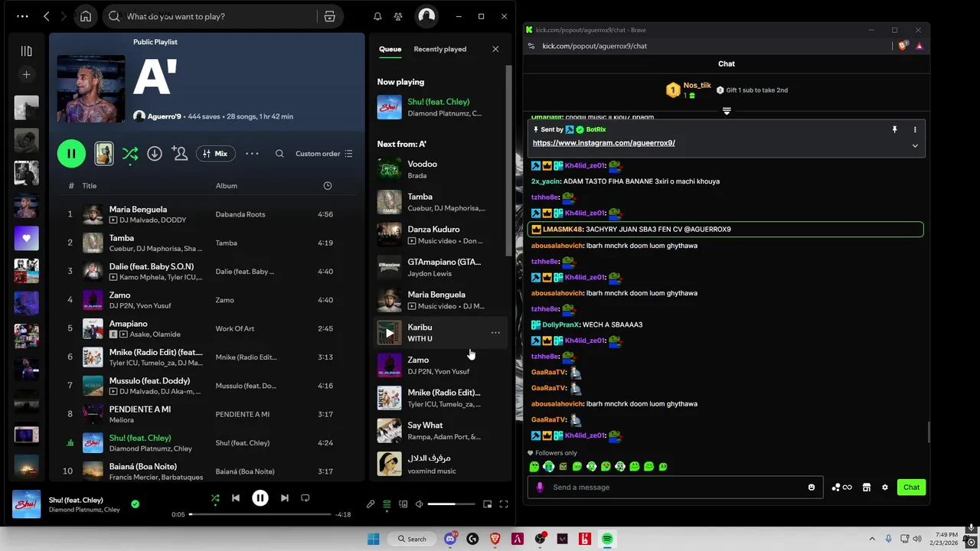Open Custom order sort dropdown
The width and height of the screenshot is (980, 551).
(324, 154)
